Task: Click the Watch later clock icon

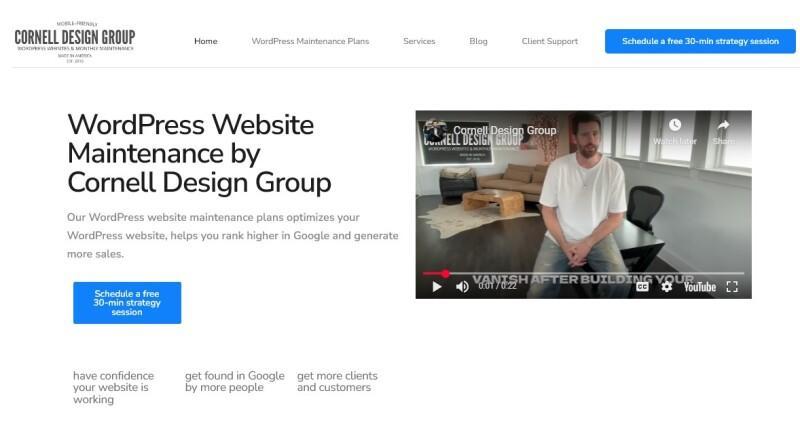Action: 675,125
